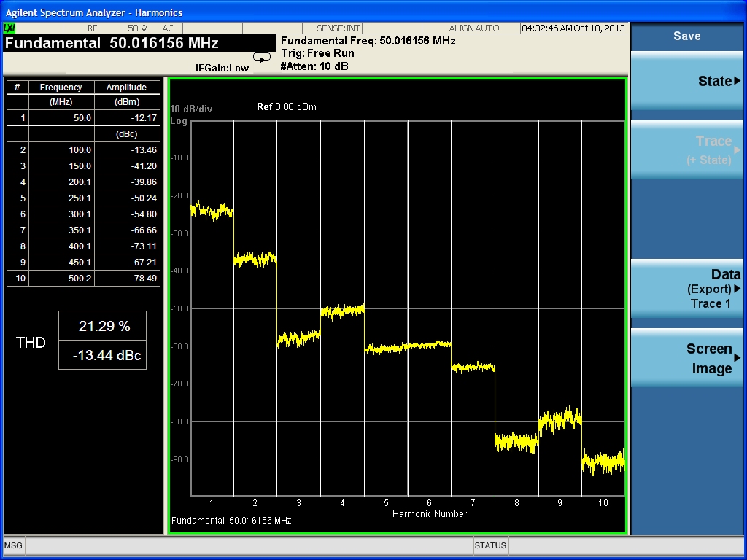Viewport: 747px width, 560px height.
Task: Click harmonic 8 amplitude -73.11
Action: [x=127, y=246]
